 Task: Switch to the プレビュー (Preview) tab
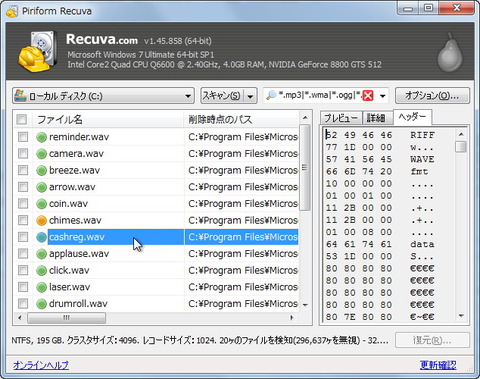(x=341, y=118)
